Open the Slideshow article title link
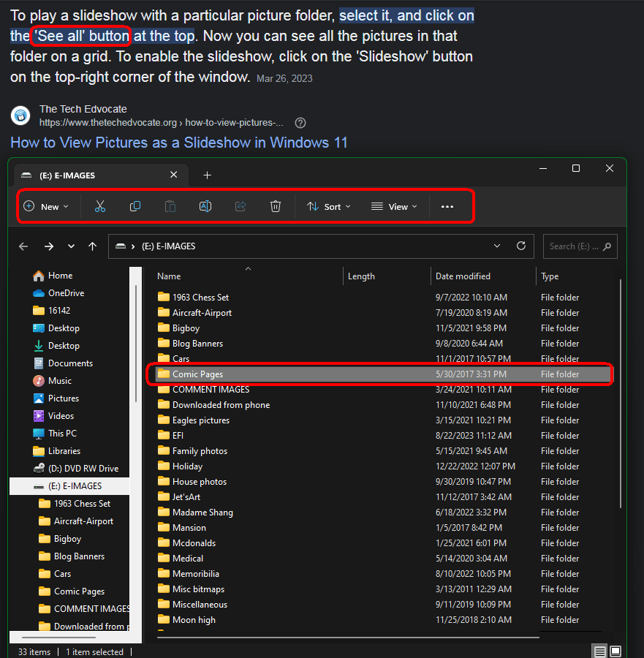The width and height of the screenshot is (644, 658). [x=178, y=143]
